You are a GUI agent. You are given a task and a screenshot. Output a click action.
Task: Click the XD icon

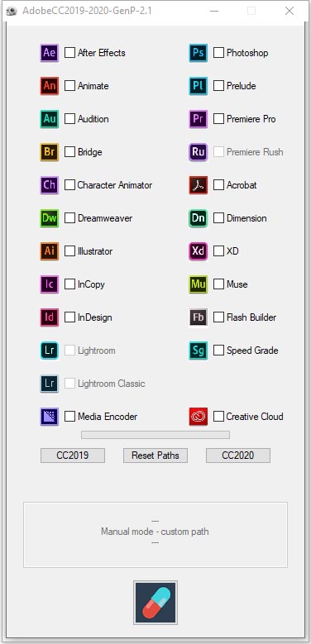(x=199, y=251)
